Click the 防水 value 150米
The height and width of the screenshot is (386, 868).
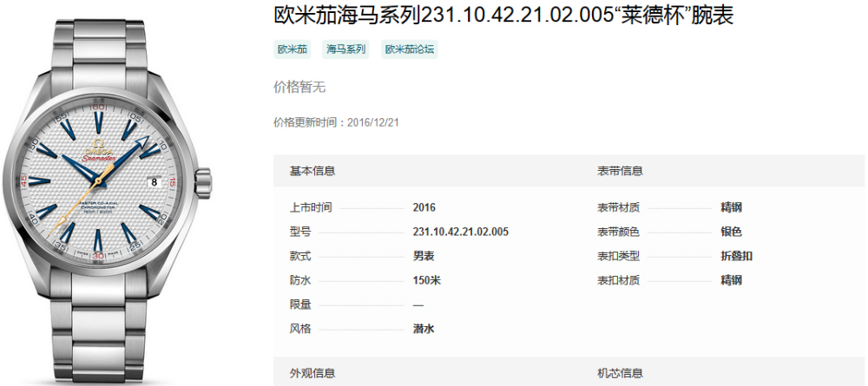click(427, 280)
